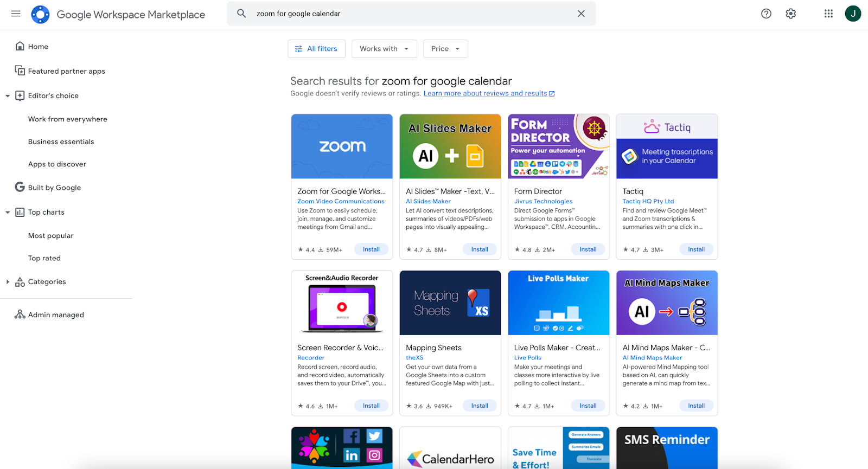Install Form Director
This screenshot has width=868, height=469.
tap(588, 249)
